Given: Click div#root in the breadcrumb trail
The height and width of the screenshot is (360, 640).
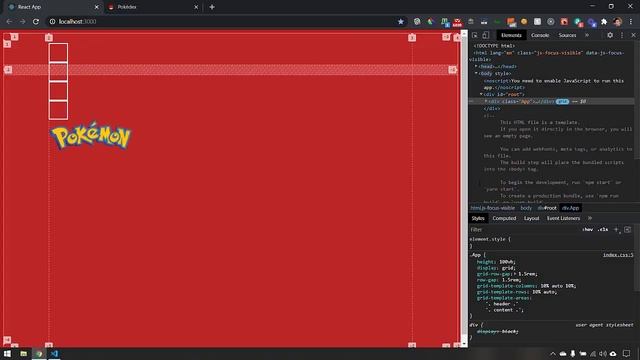Looking at the screenshot, I should tap(547, 208).
